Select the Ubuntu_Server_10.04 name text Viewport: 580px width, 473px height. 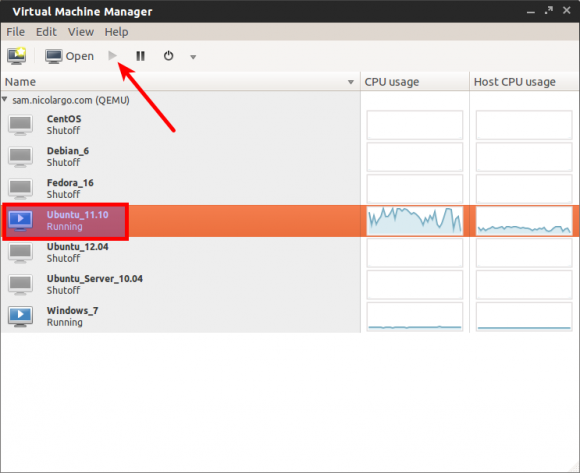click(x=95, y=278)
